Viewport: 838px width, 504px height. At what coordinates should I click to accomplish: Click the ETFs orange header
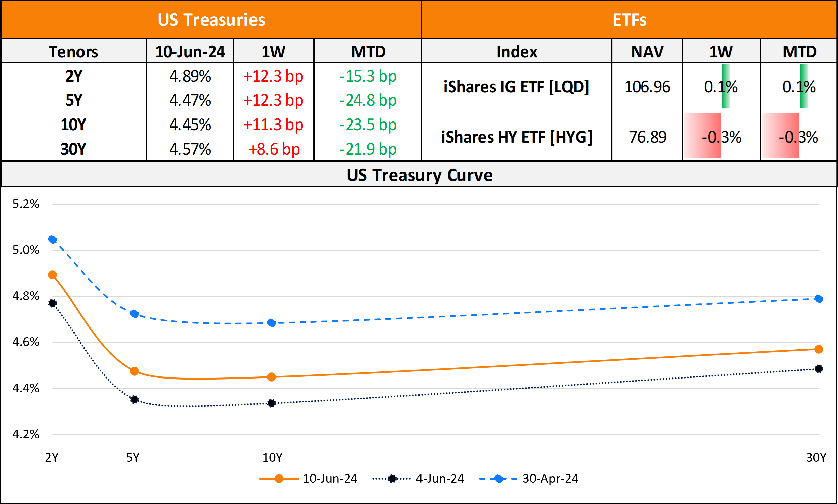coord(629,20)
